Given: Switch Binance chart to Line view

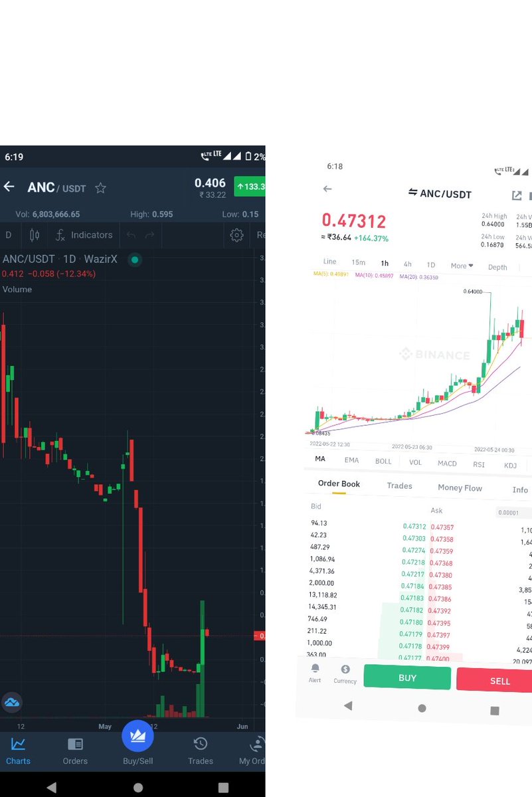Looking at the screenshot, I should (329, 261).
